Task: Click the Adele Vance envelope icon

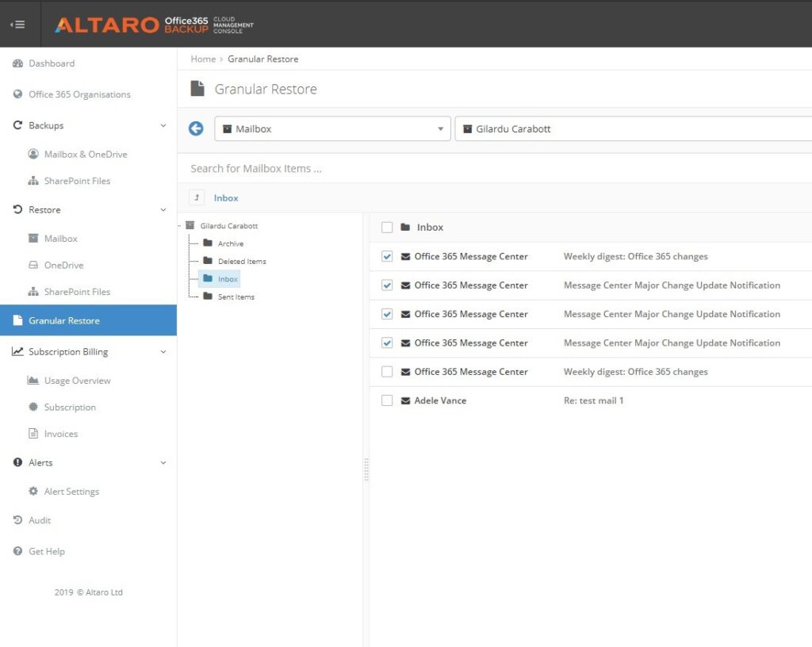Action: 405,400
